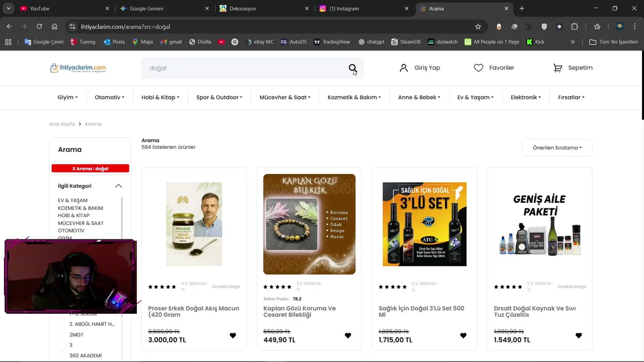Expand the Otomotiv menu dropdown
The width and height of the screenshot is (644, 362).
[110, 98]
